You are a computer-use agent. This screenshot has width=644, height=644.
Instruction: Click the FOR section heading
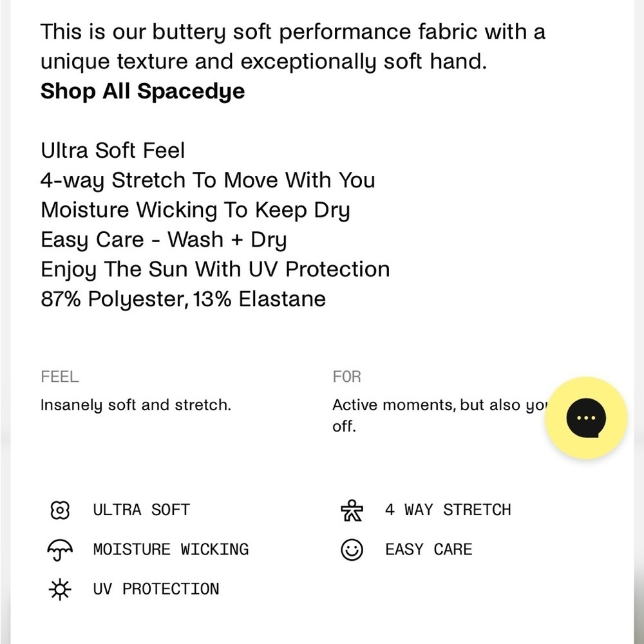pos(347,377)
